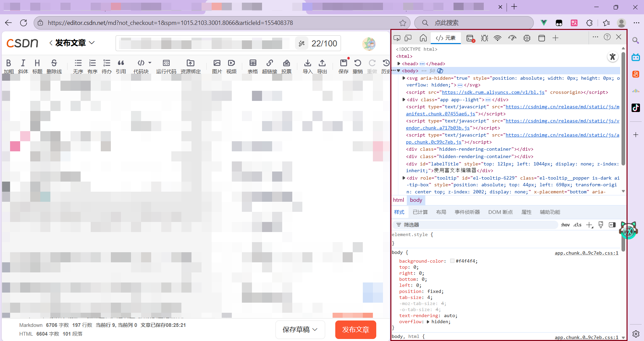Open DevTools Welcome home tab
Screen dimensions: 644x341
(x=423, y=38)
